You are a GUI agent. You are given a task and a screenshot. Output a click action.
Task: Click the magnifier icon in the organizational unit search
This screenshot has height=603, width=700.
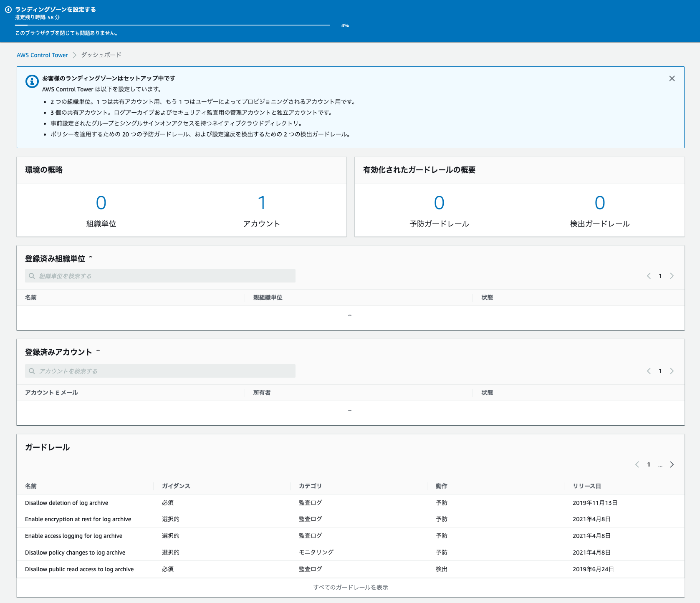[32, 276]
